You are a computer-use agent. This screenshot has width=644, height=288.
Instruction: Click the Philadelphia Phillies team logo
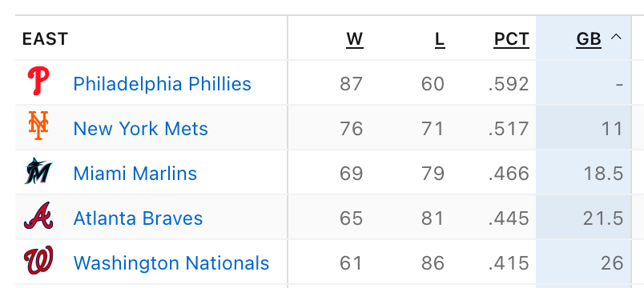click(x=38, y=82)
